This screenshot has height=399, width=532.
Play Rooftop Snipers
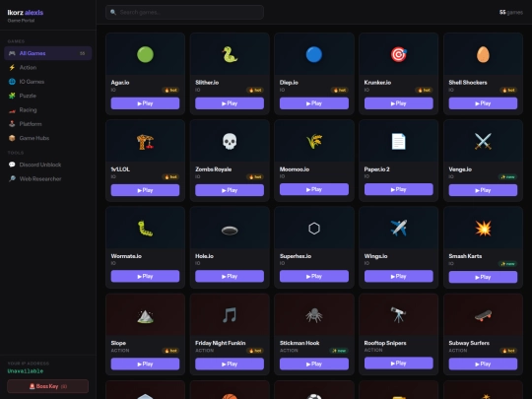(x=399, y=363)
